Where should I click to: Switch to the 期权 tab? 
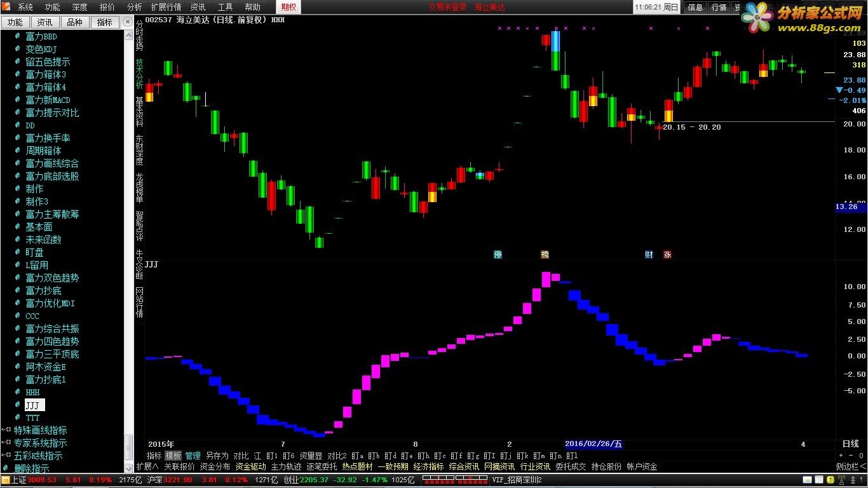[288, 7]
